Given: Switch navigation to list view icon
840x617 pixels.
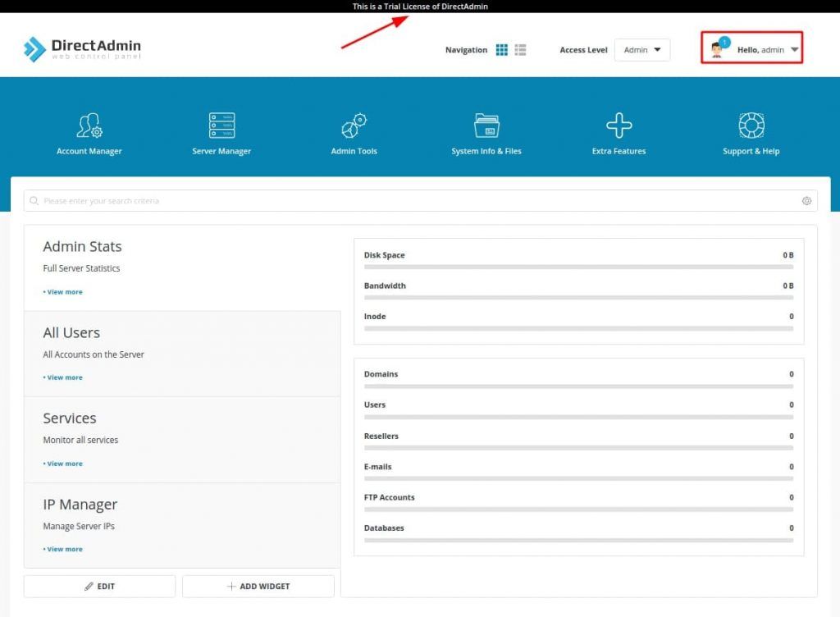Looking at the screenshot, I should 520,50.
